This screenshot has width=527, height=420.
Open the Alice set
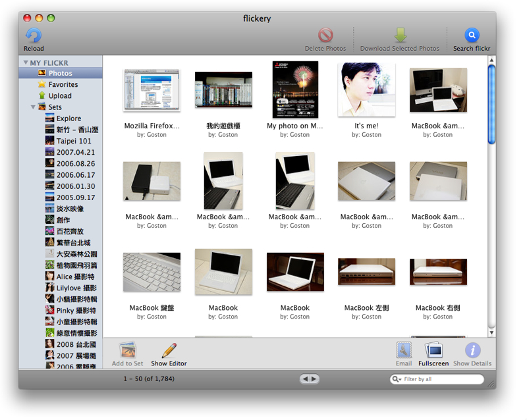coord(61,276)
